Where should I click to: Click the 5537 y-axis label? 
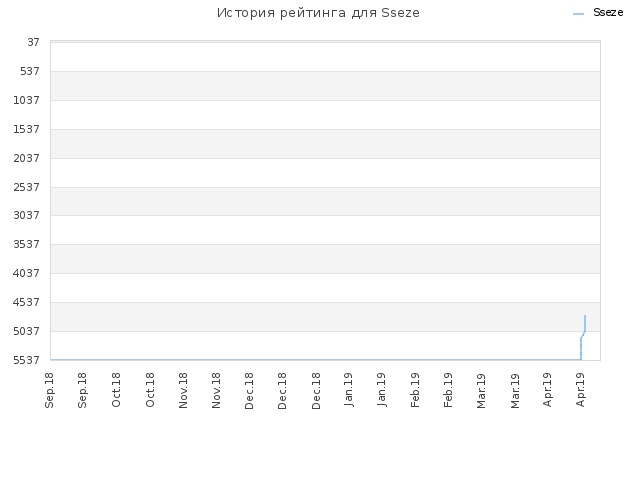pyautogui.click(x=27, y=360)
